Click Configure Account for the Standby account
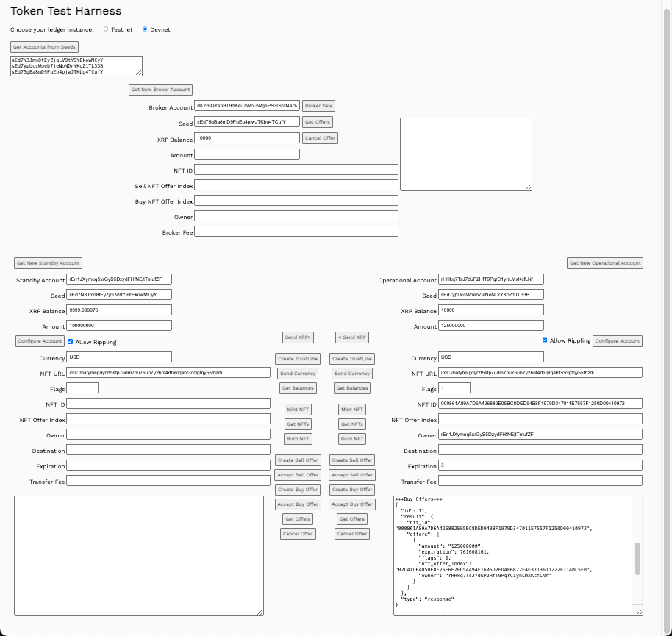672x636 pixels. pos(40,341)
